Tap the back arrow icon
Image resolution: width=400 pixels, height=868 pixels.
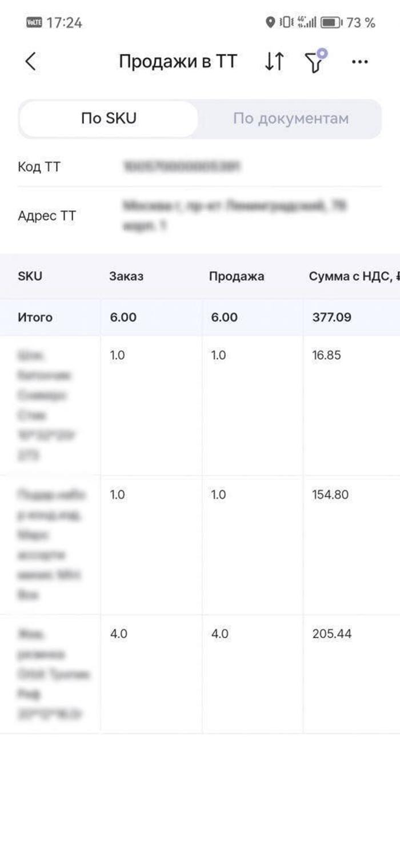pos(31,62)
